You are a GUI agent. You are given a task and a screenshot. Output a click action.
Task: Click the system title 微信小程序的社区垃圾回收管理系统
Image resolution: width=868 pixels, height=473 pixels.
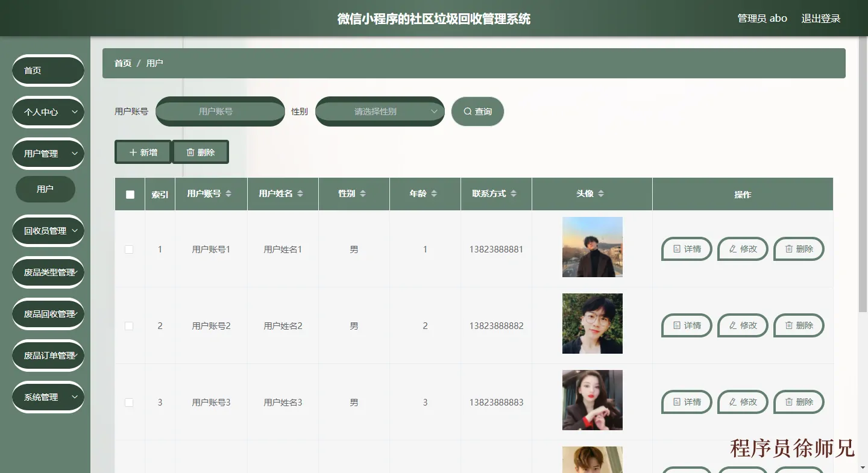pyautogui.click(x=434, y=19)
